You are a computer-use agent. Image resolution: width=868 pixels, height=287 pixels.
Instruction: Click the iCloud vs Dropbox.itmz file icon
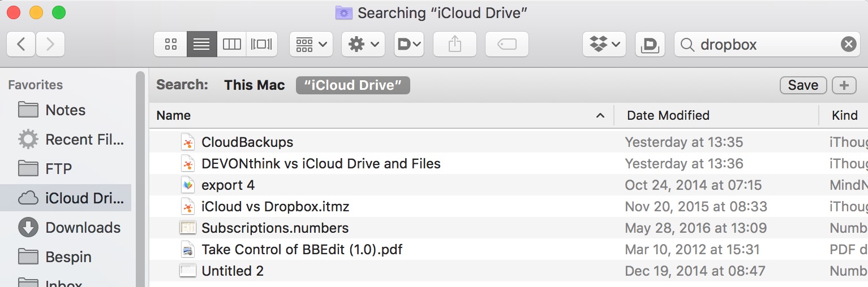click(187, 207)
